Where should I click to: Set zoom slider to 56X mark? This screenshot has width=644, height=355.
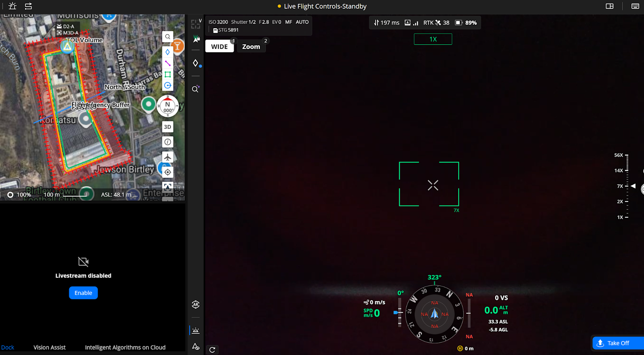[621, 155]
